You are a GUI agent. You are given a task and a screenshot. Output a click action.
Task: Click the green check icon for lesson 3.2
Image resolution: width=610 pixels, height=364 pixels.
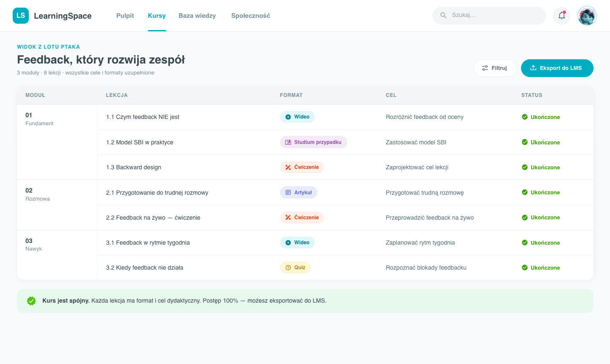[524, 267]
